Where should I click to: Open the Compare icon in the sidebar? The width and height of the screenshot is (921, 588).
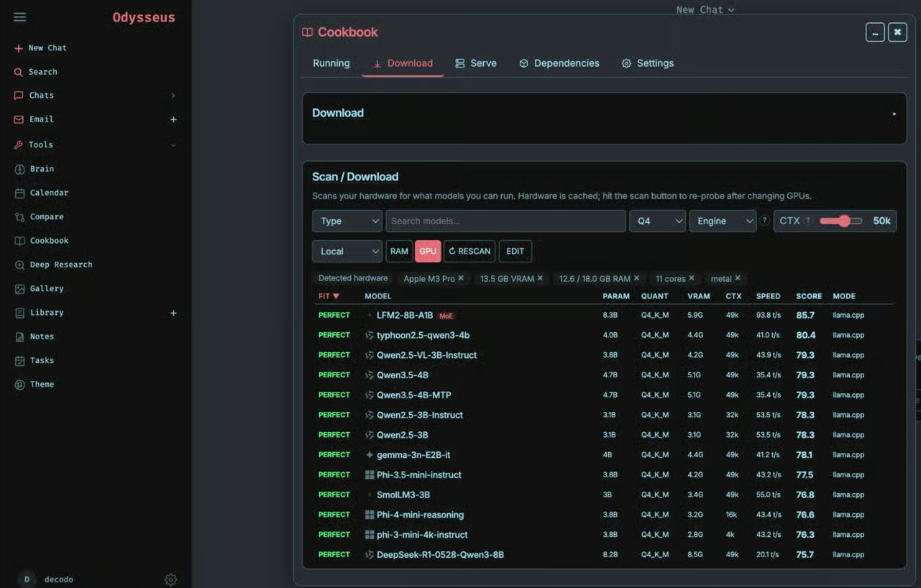click(x=19, y=217)
